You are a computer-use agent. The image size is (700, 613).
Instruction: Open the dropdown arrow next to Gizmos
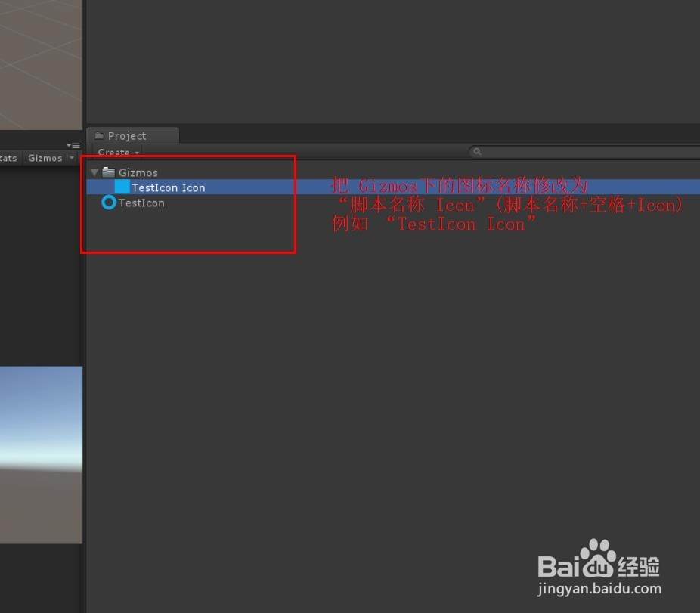(94, 172)
